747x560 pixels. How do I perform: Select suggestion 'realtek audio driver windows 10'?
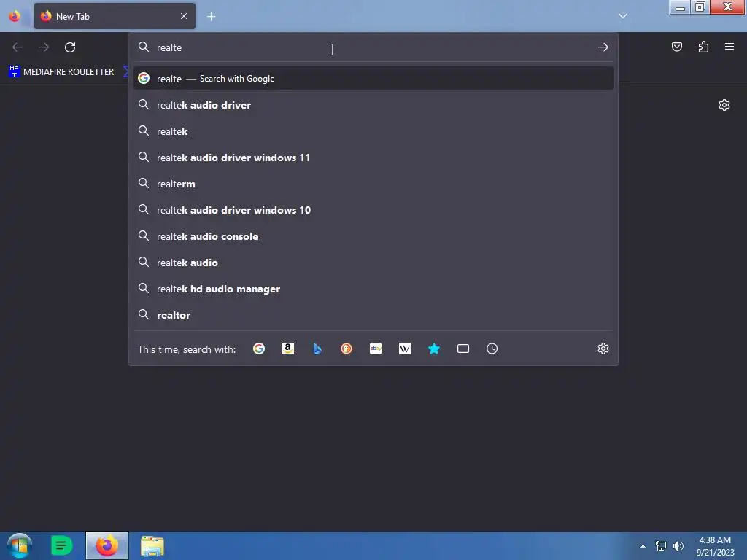[x=373, y=210]
